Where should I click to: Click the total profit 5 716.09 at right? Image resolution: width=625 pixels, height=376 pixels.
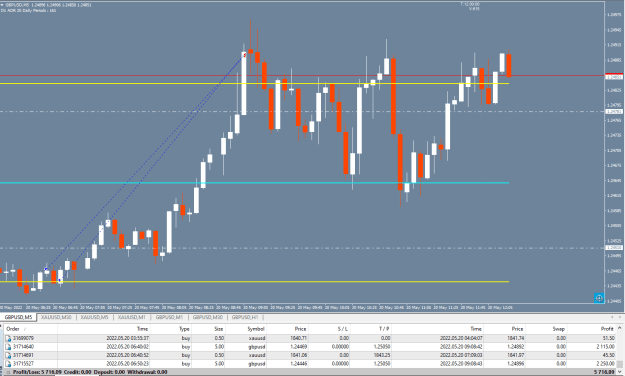pos(604,372)
